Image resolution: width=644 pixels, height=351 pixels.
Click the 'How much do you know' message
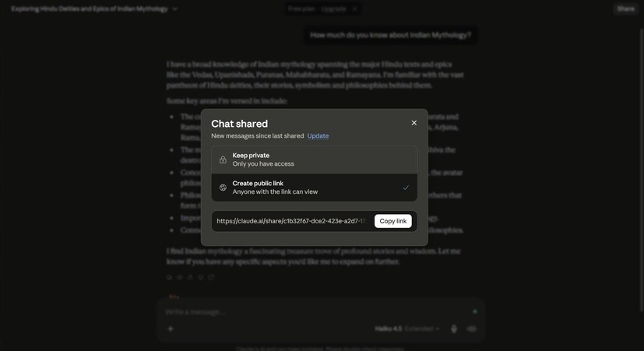click(x=391, y=35)
